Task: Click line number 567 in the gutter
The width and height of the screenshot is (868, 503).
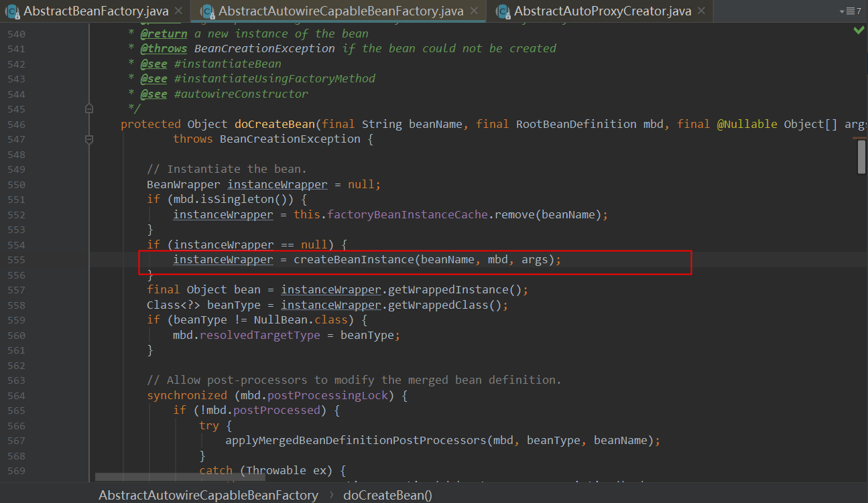Action: pos(16,441)
